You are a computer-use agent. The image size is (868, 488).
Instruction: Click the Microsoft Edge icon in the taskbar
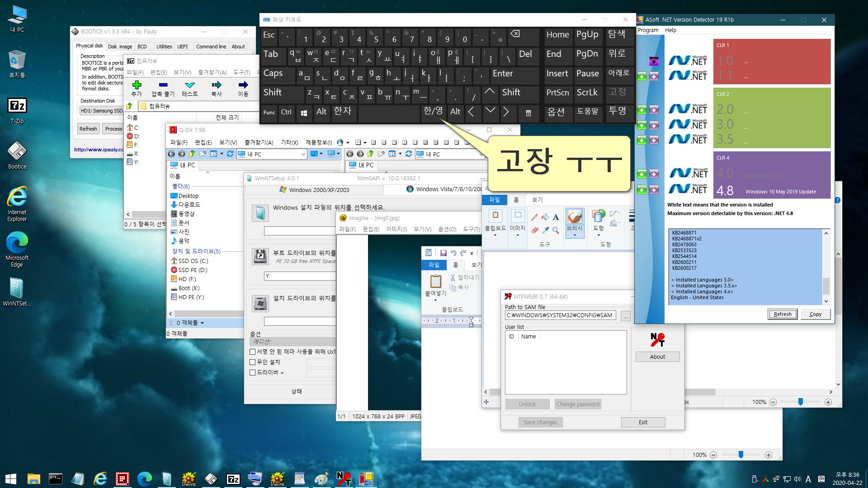[x=145, y=479]
